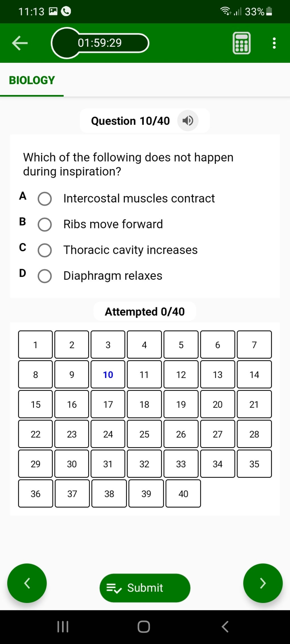
Task: Open question 40 from the grid
Action: click(x=183, y=493)
